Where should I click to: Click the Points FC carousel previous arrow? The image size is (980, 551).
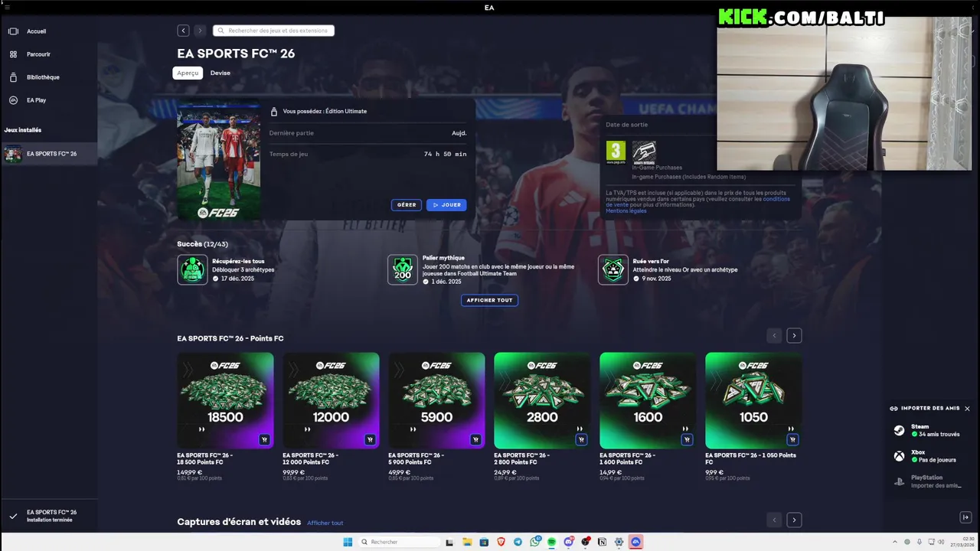[774, 335]
